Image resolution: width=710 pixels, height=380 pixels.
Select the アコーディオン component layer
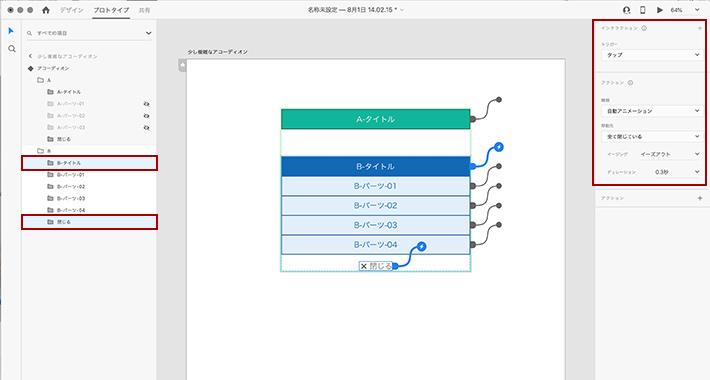point(89,68)
